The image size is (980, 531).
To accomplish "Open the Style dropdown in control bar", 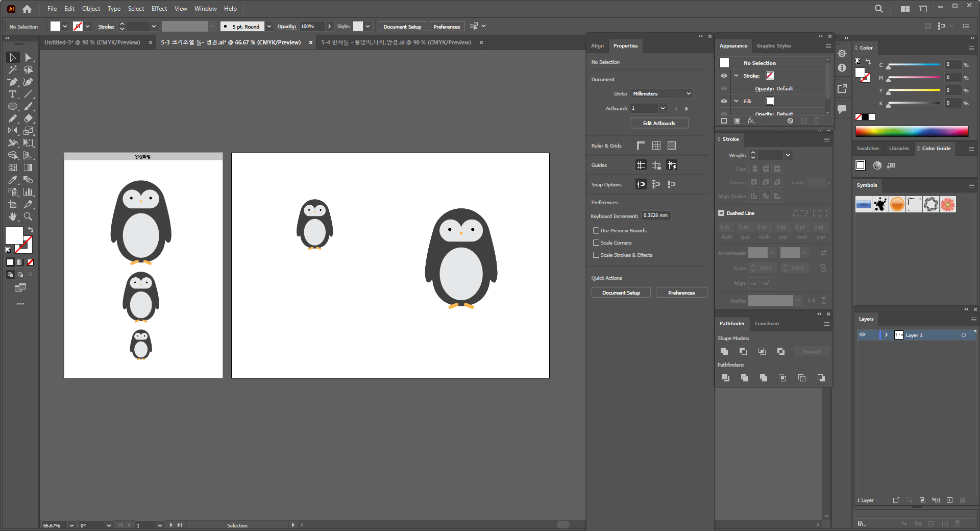I will point(367,27).
